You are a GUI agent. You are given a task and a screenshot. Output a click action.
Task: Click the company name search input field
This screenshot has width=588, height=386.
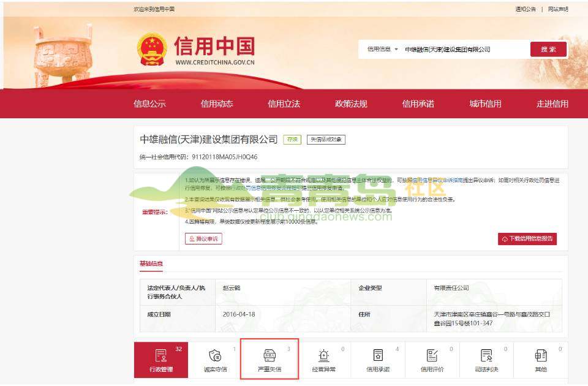coord(465,49)
